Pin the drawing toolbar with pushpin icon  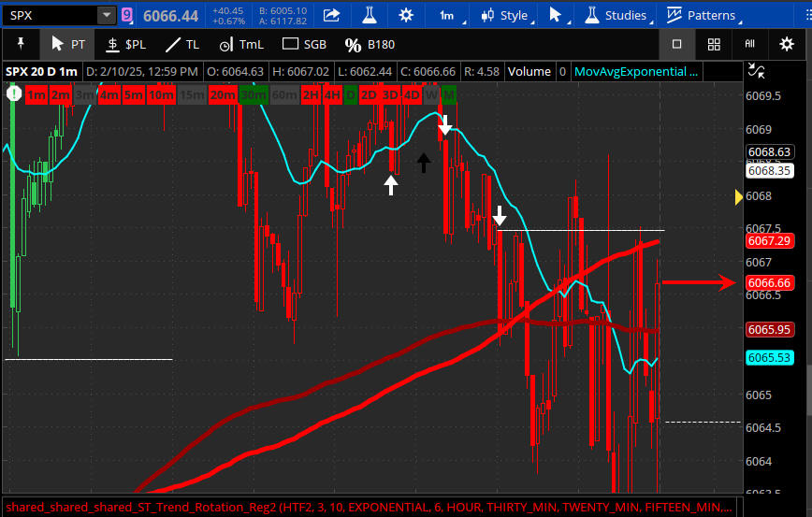click(21, 44)
